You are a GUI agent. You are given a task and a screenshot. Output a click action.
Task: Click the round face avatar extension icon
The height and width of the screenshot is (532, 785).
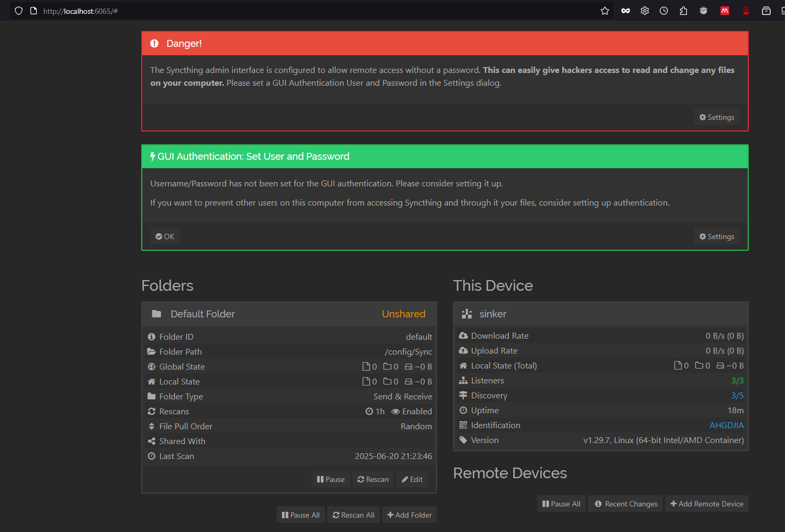point(703,11)
